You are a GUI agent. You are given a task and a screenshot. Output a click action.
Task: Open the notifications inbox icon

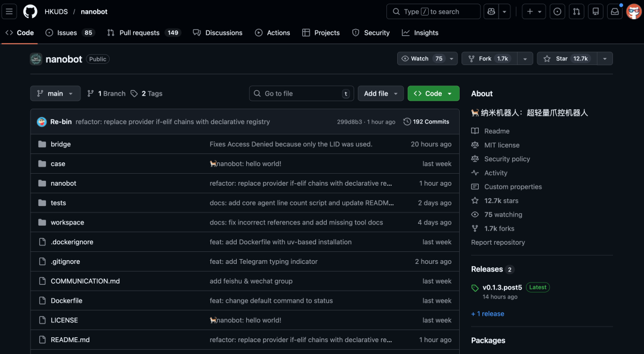[615, 11]
